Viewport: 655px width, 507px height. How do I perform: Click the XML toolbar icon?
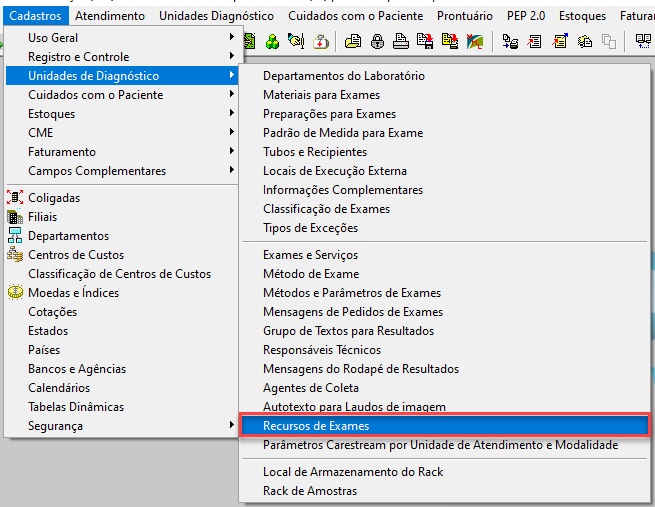tap(475, 41)
